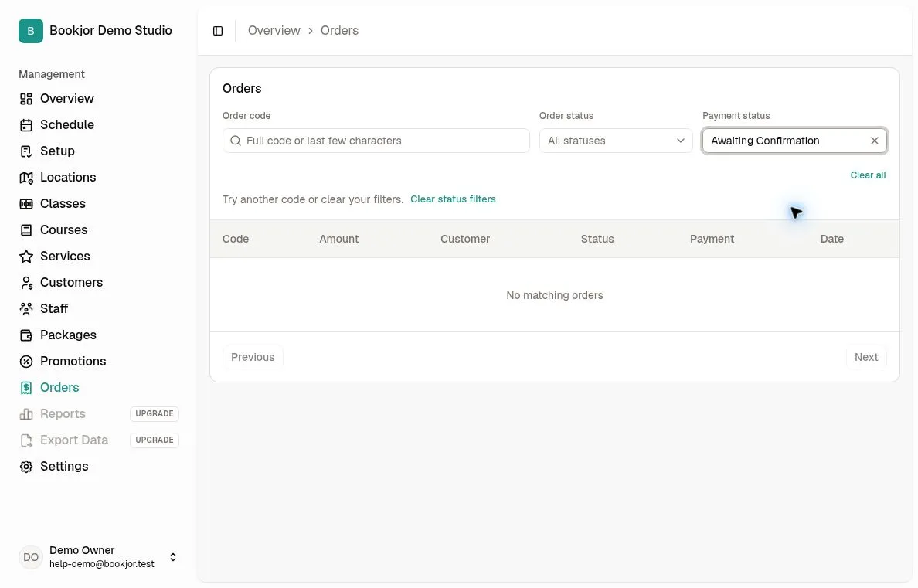Image resolution: width=918 pixels, height=588 pixels.
Task: Click the Code column header
Action: tap(236, 240)
